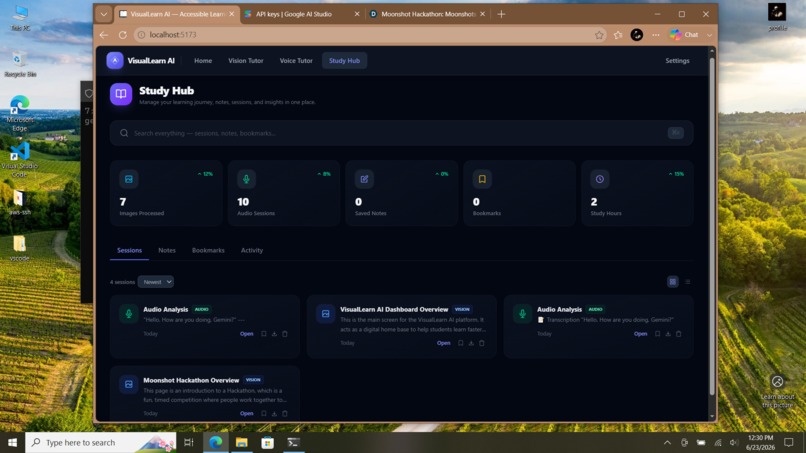Screen dimensions: 806x453
Task: Open the terminal from the taskbar
Action: tap(294, 442)
